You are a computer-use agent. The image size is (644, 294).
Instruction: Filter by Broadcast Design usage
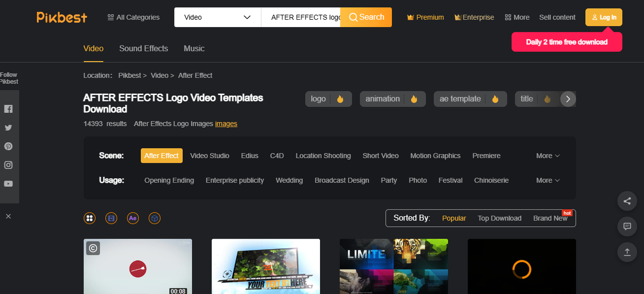pyautogui.click(x=342, y=180)
